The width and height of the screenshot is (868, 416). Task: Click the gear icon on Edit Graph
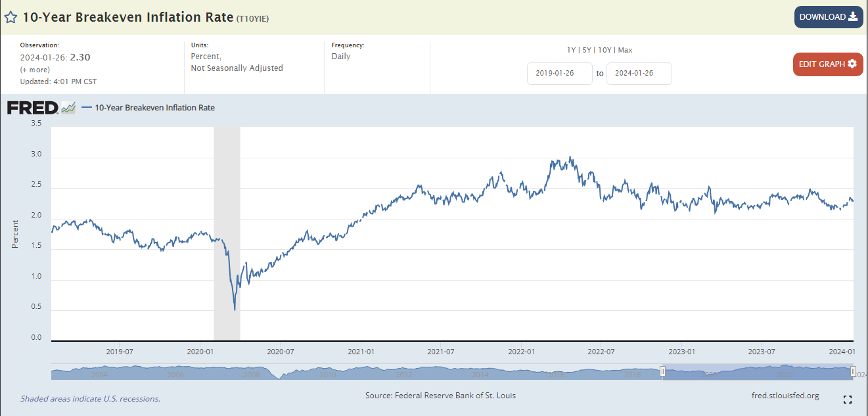(x=852, y=64)
